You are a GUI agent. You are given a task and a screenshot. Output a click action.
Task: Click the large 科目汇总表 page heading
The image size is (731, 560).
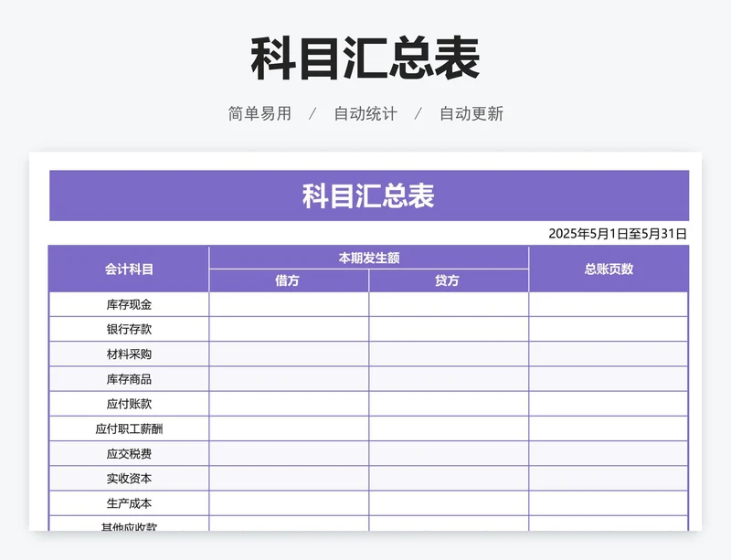[x=365, y=58]
